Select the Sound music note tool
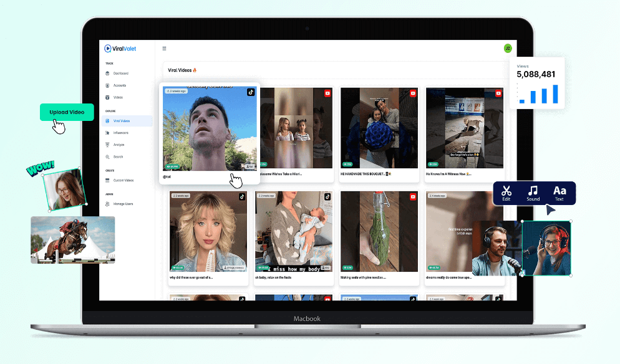The image size is (620, 364). (533, 193)
